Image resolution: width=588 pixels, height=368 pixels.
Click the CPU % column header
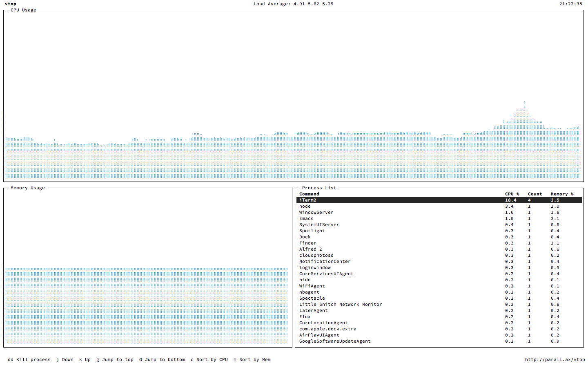coord(512,194)
